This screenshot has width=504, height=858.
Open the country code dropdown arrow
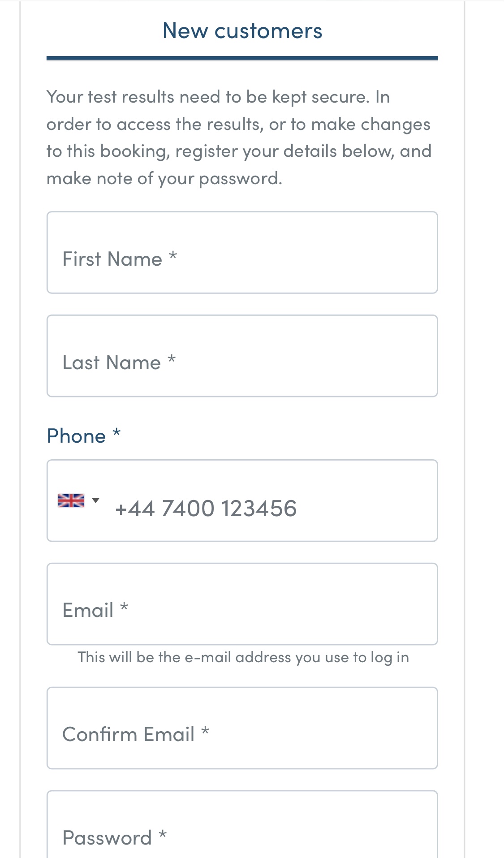pyautogui.click(x=95, y=500)
